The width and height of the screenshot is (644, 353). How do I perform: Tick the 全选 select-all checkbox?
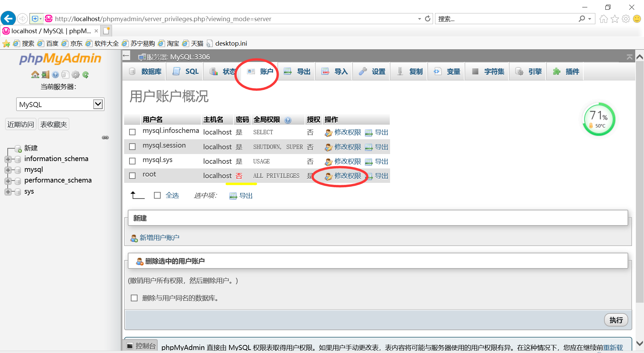[x=157, y=195]
